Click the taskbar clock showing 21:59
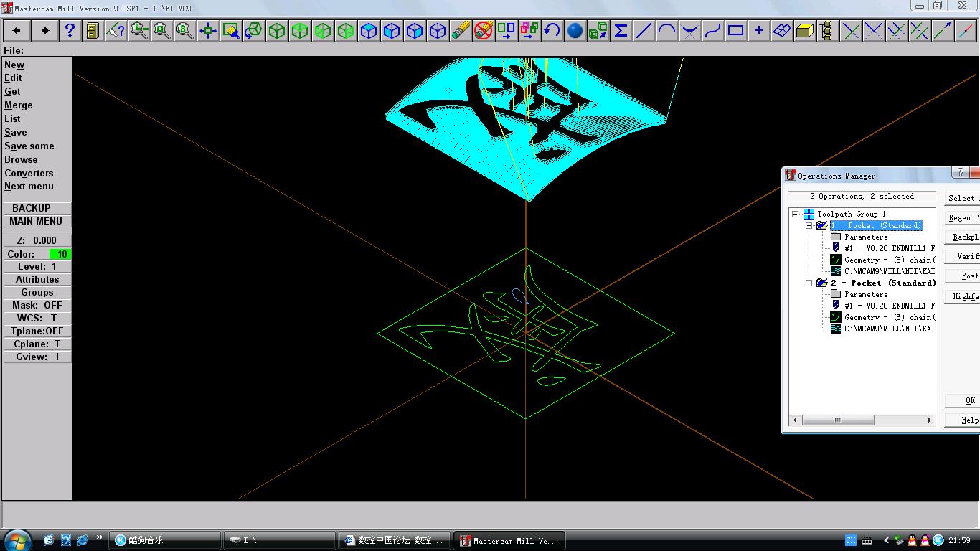This screenshot has width=980, height=551. (959, 540)
